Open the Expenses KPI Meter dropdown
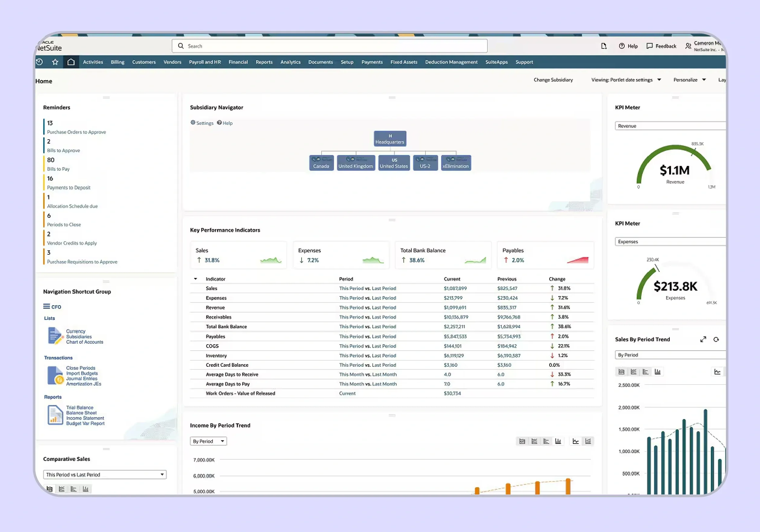 (x=670, y=242)
